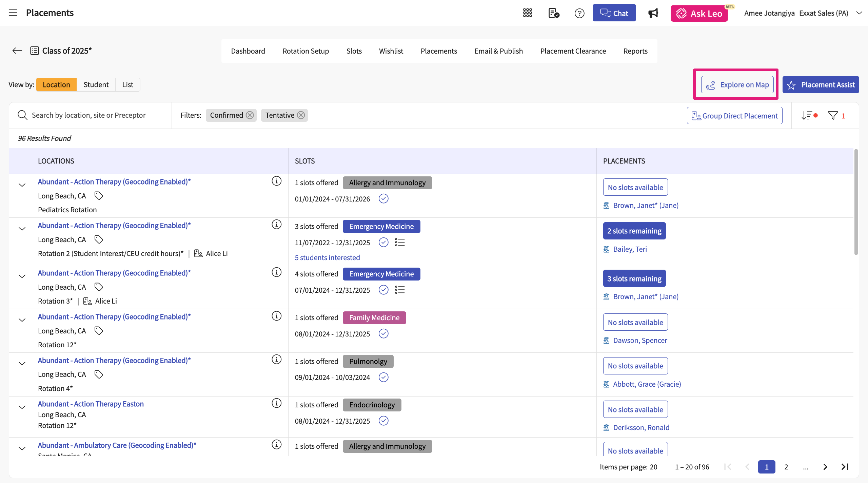This screenshot has width=868, height=483.
Task: Click the announcements megaphone icon
Action: [653, 13]
